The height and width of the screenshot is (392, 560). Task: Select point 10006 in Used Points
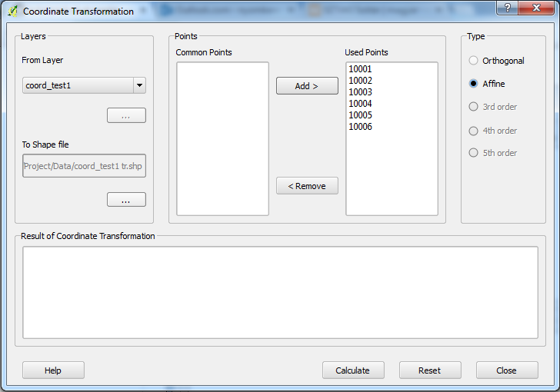361,127
